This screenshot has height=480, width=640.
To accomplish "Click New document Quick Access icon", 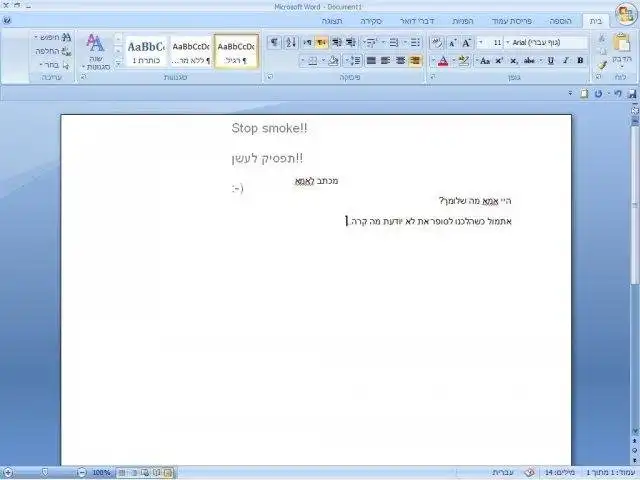I will 584,94.
